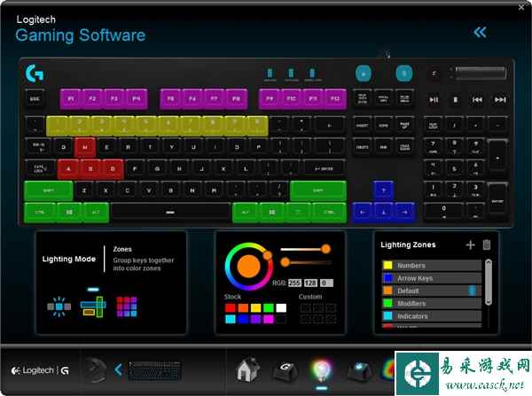Click the ESC key on keyboard

click(35, 99)
